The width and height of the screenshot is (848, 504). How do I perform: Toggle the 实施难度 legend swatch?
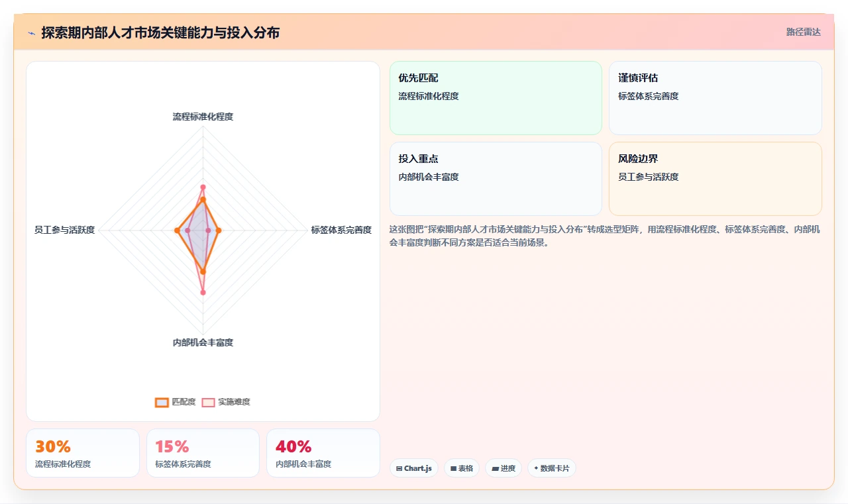[x=208, y=402]
